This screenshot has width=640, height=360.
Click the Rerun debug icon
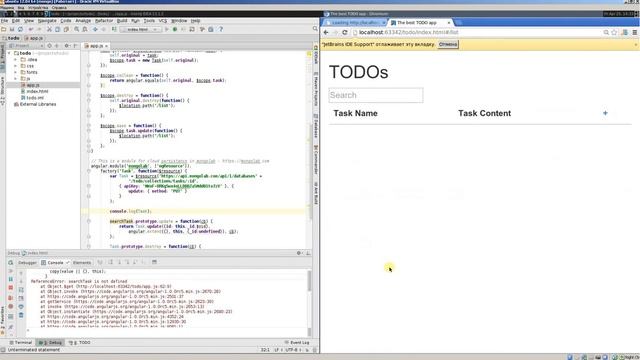click(11, 262)
